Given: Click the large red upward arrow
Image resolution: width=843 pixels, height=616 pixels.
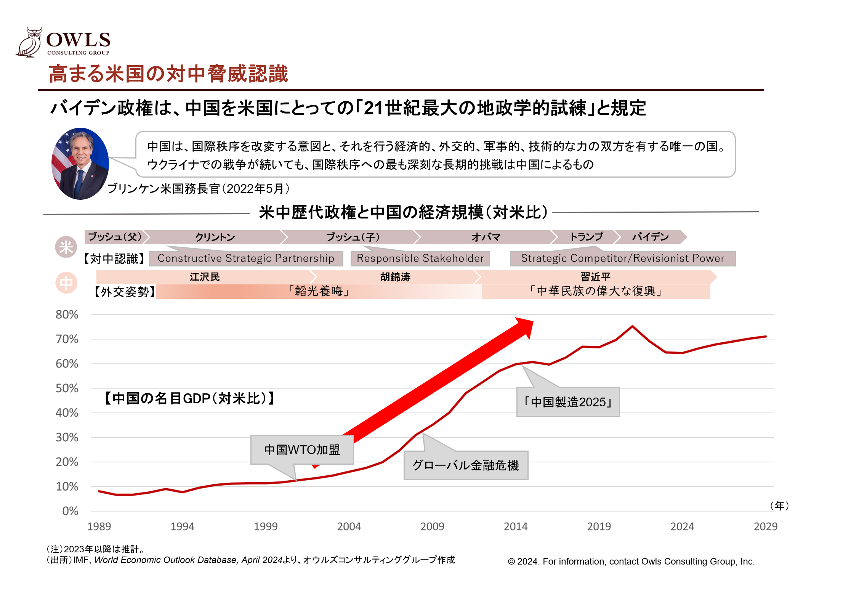Looking at the screenshot, I should click(423, 393).
